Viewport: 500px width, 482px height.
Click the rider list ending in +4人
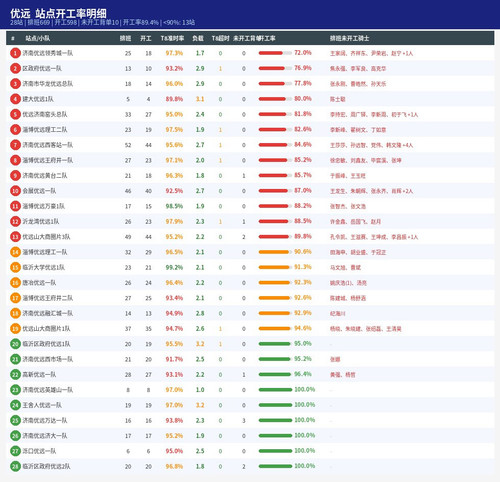pyautogui.click(x=371, y=145)
